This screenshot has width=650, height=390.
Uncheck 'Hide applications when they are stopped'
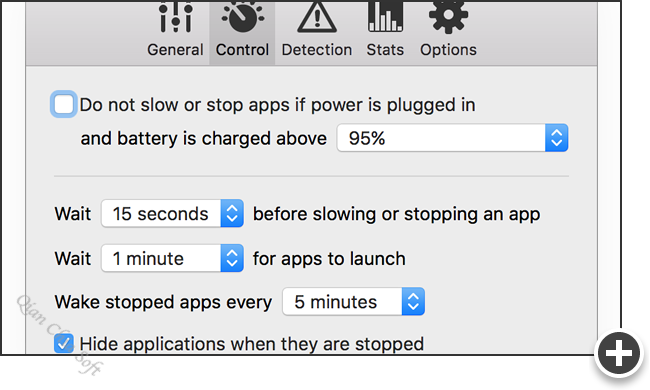64,344
